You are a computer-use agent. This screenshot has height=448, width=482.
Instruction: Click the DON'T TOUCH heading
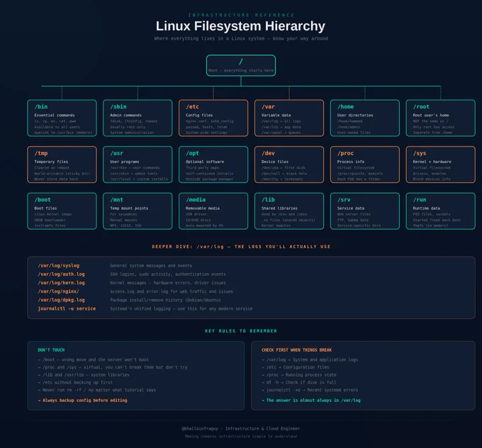(51, 350)
